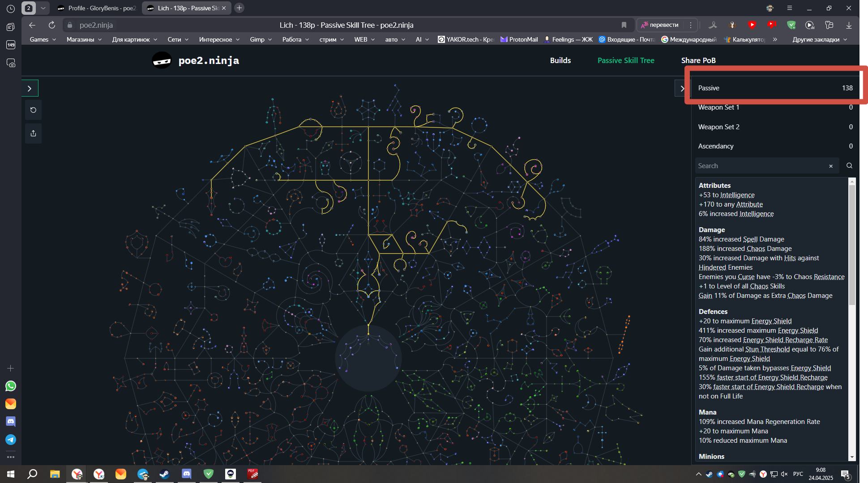Open the notification center with 5 alerts
This screenshot has width=868, height=483.
pos(846,475)
